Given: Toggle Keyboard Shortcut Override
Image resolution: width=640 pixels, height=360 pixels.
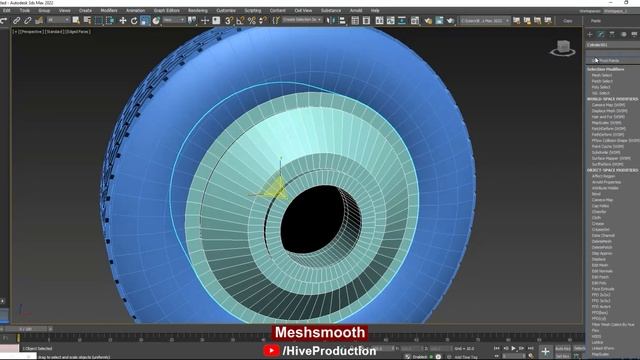Looking at the screenshot, I should (x=216, y=20).
